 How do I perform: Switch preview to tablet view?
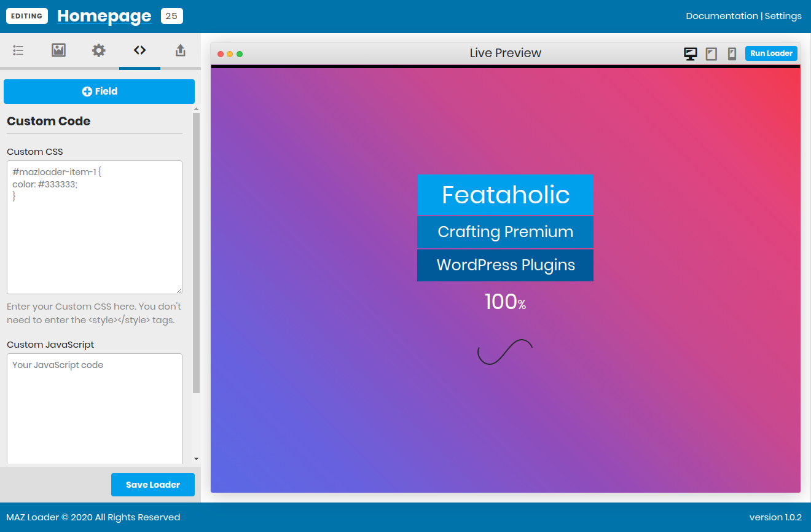(x=711, y=53)
